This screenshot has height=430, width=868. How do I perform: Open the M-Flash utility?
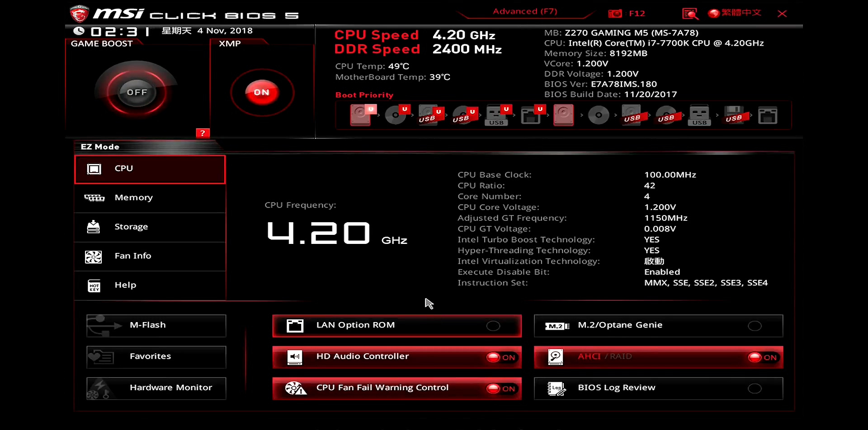156,325
